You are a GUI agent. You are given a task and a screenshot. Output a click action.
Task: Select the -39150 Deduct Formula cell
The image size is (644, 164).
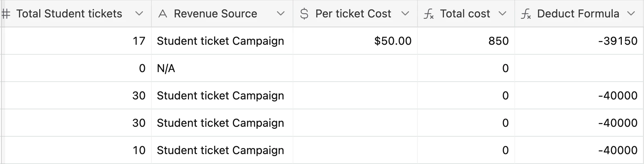579,41
